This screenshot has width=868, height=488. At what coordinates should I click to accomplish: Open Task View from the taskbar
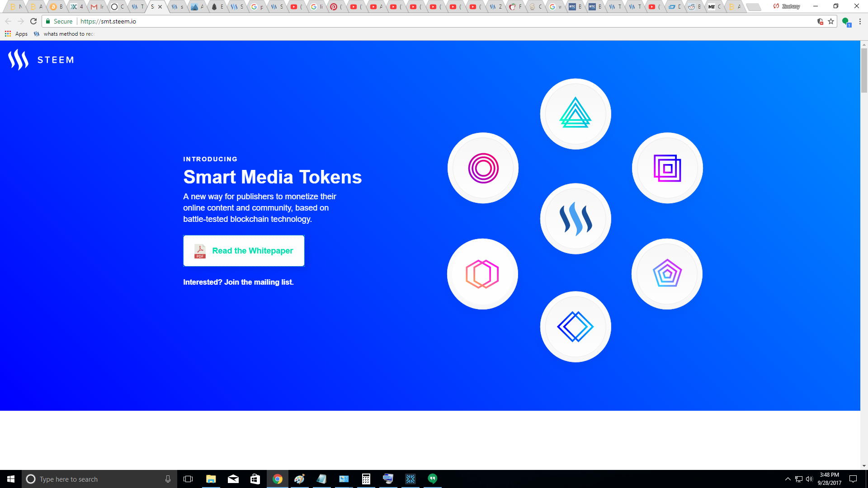(x=188, y=479)
